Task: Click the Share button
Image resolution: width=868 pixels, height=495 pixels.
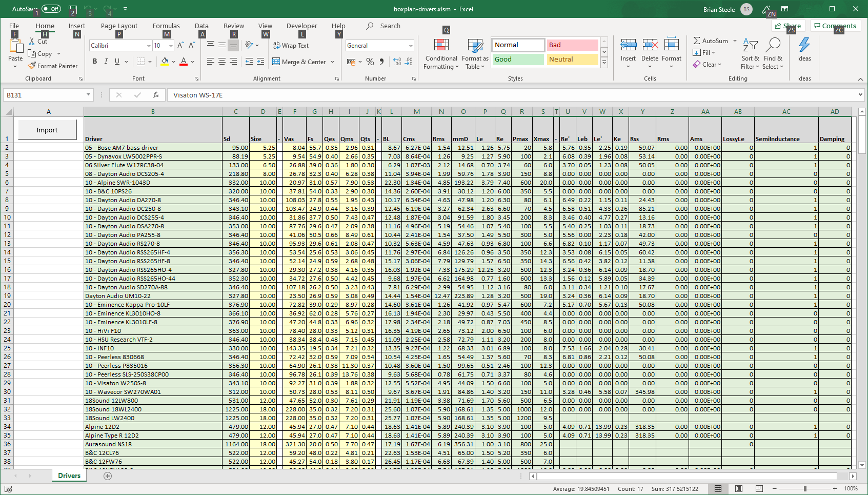Action: [788, 26]
